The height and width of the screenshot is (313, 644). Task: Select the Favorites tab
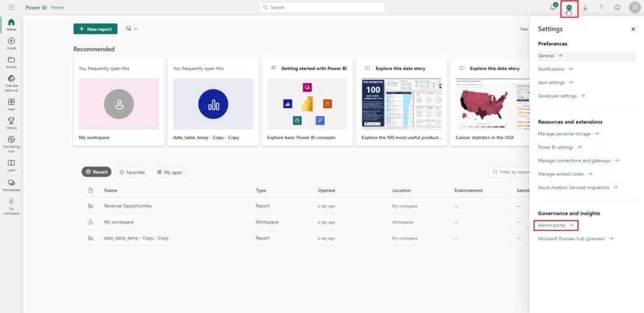click(x=132, y=172)
